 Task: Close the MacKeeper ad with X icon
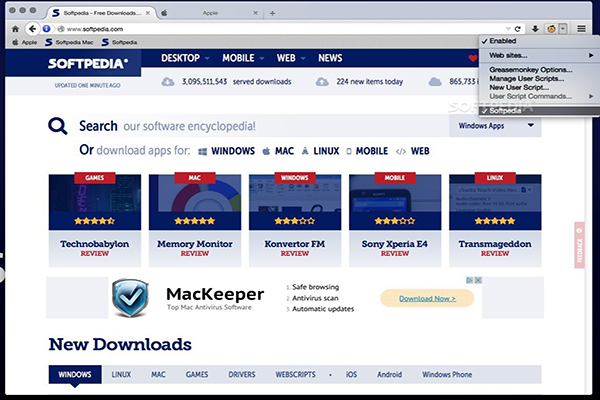coord(478,280)
